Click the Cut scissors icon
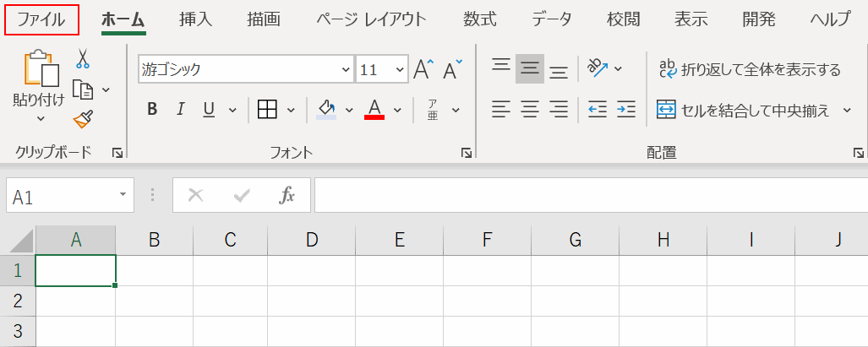This screenshot has width=868, height=347. pyautogui.click(x=83, y=58)
